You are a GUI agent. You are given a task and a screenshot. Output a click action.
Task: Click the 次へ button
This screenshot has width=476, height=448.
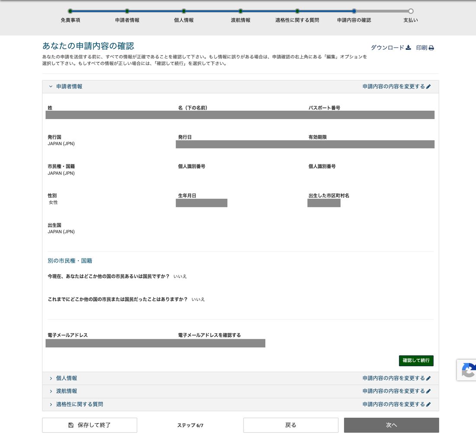click(391, 425)
